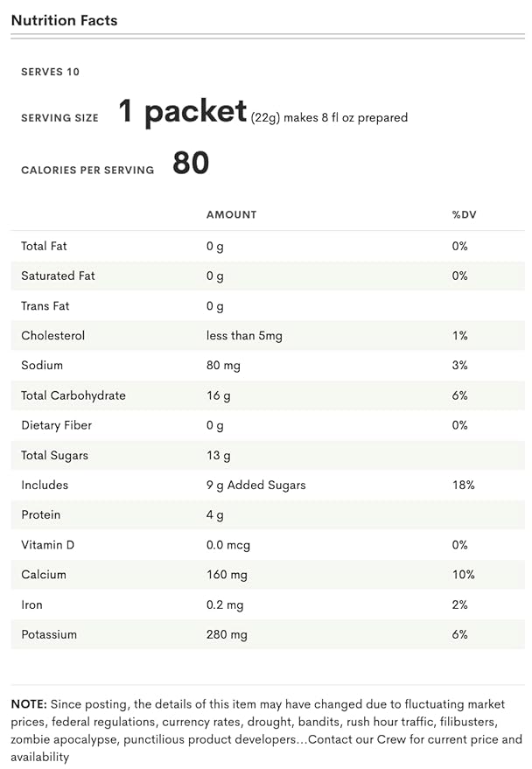Click the Dietary Fiber row
Viewport: 532px width, 769px height.
(268, 425)
